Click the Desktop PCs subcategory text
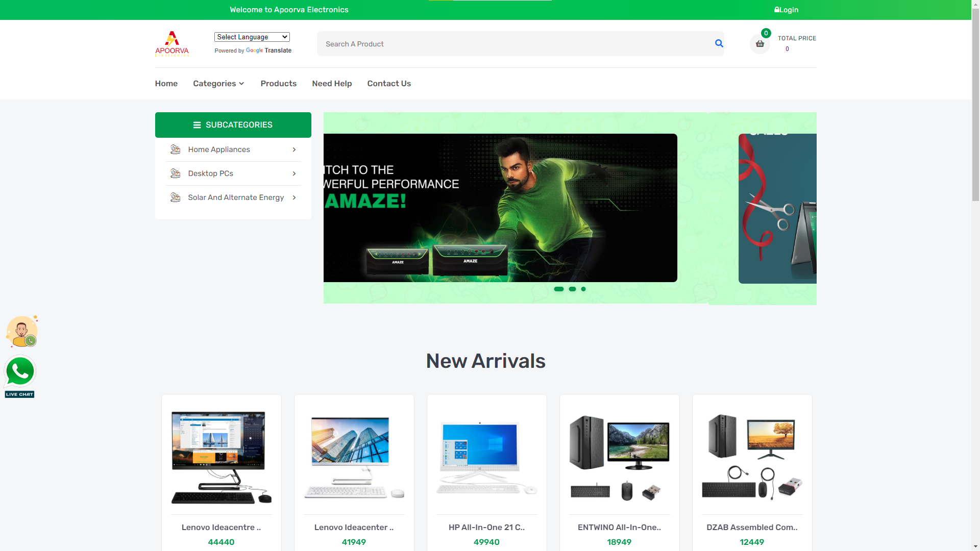The width and height of the screenshot is (980, 551). click(211, 173)
